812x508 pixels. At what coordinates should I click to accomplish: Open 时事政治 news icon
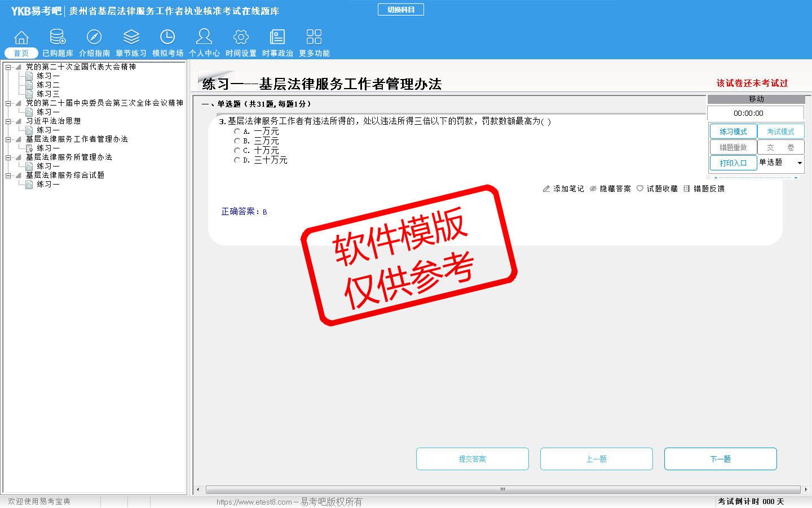point(277,37)
